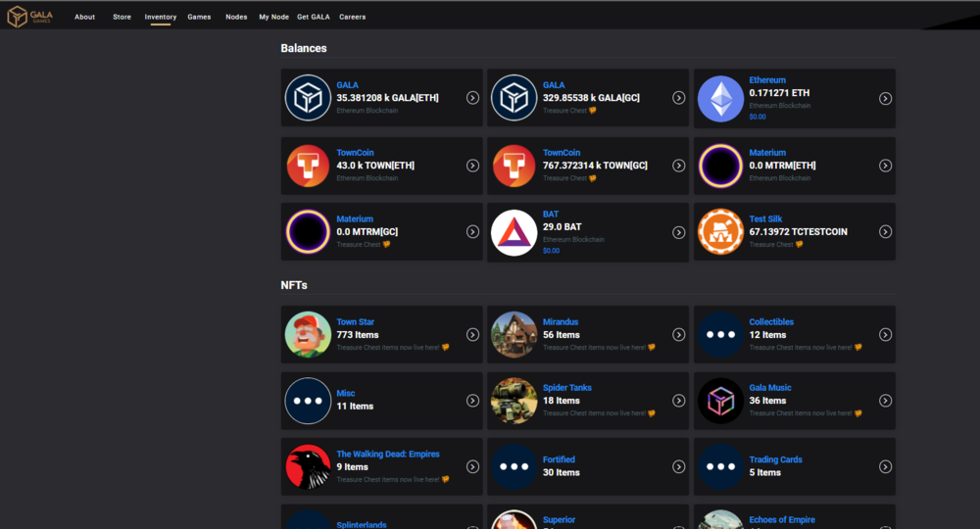Click the Materium MTRM[ETH] ring icon
This screenshot has height=529, width=980.
tap(720, 166)
